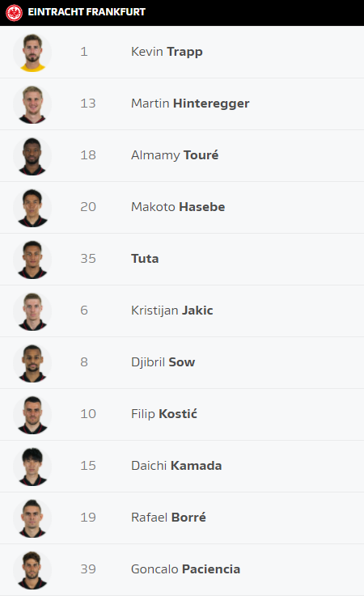Image resolution: width=364 pixels, height=596 pixels.
Task: Open Djibril Sow's profile name
Action: pos(163,361)
